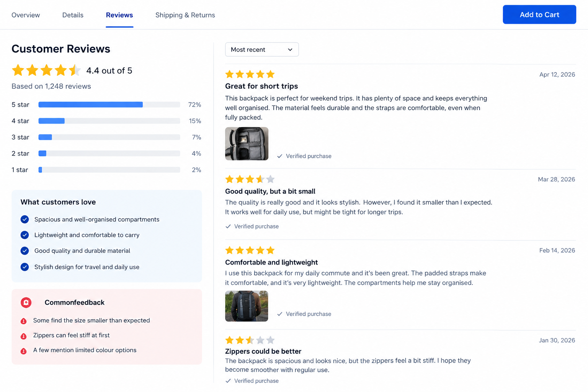This screenshot has width=588, height=392.
Task: Click the checkmark beside Good quality and durable material
Action: click(25, 251)
